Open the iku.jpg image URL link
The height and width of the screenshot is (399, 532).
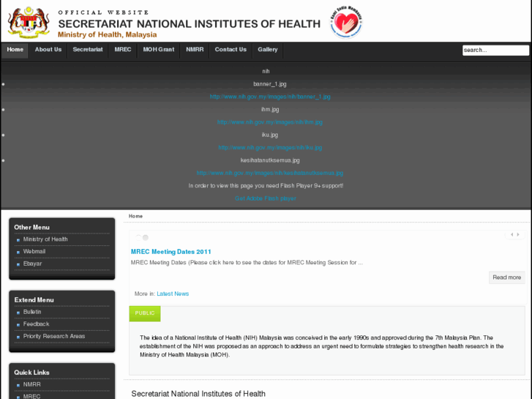(270, 148)
